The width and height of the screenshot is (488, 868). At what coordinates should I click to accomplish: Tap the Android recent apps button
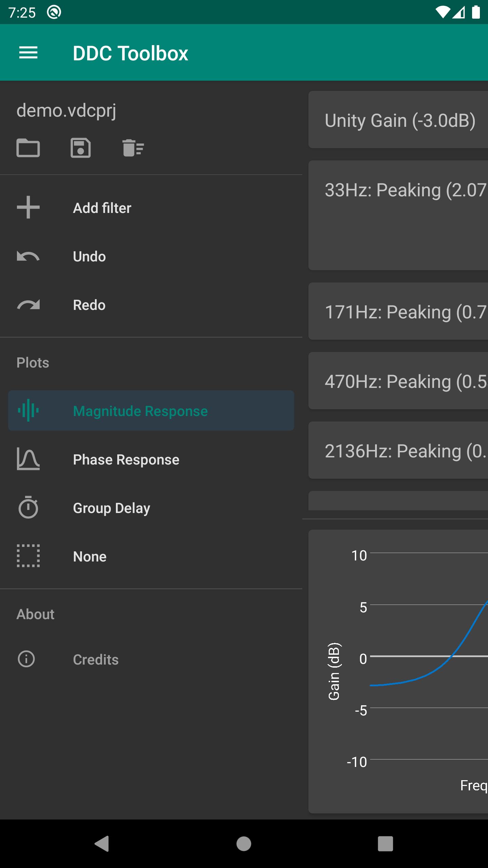pos(385,844)
